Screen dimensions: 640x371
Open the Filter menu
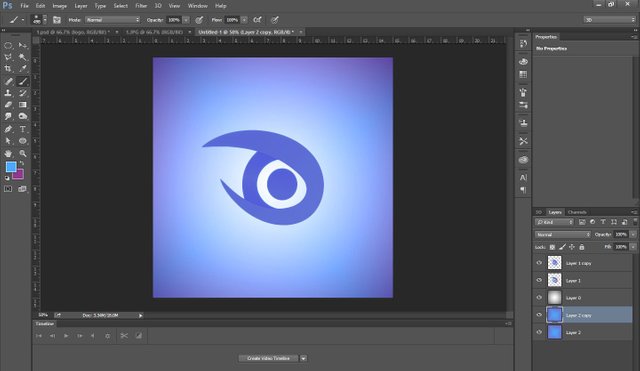click(141, 6)
